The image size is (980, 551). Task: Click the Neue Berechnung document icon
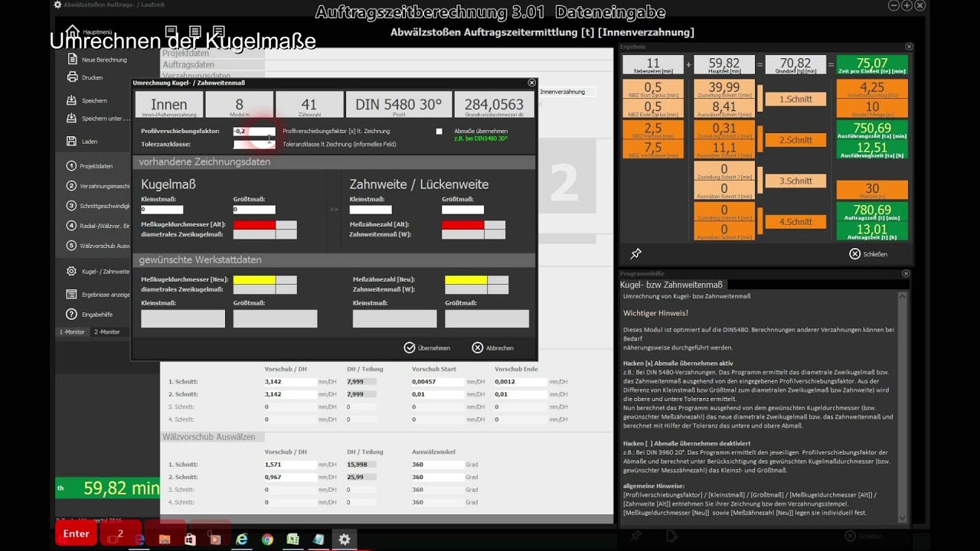click(72, 60)
